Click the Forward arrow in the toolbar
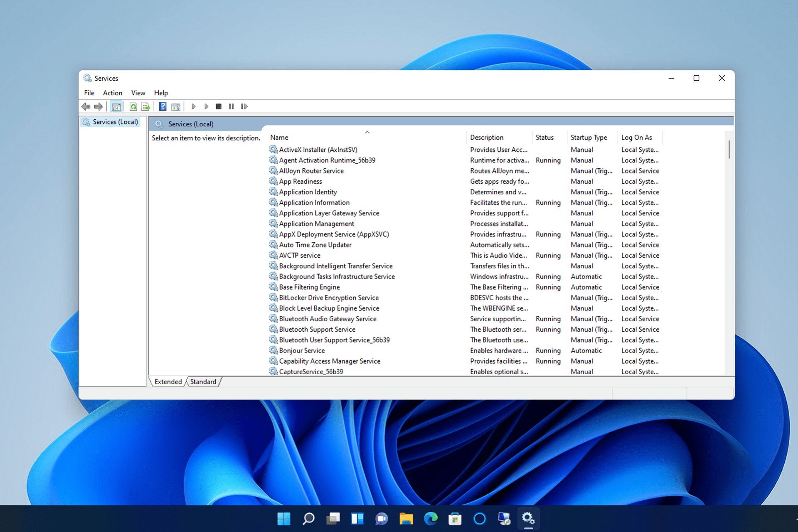Screen dimensions: 798x532 99,107
